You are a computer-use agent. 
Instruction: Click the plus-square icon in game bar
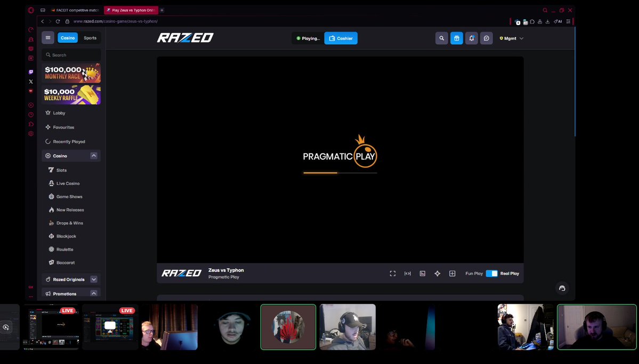pos(452,273)
